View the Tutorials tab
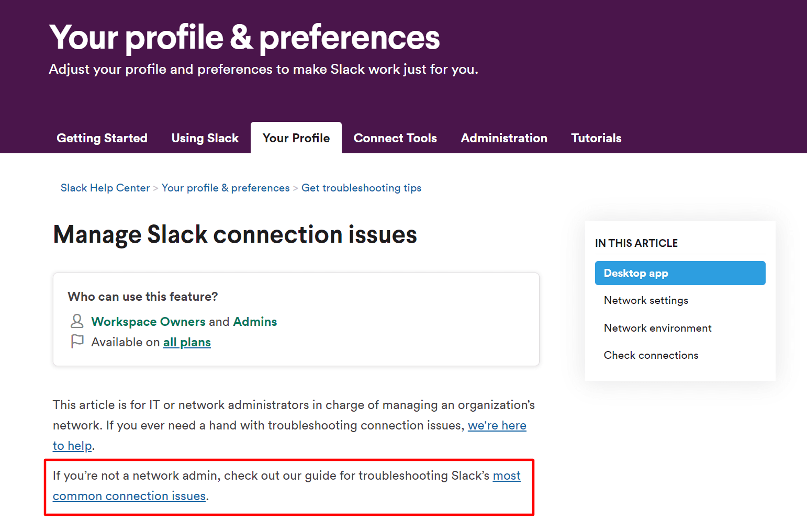Screen dimensions: 807x532 coord(596,138)
